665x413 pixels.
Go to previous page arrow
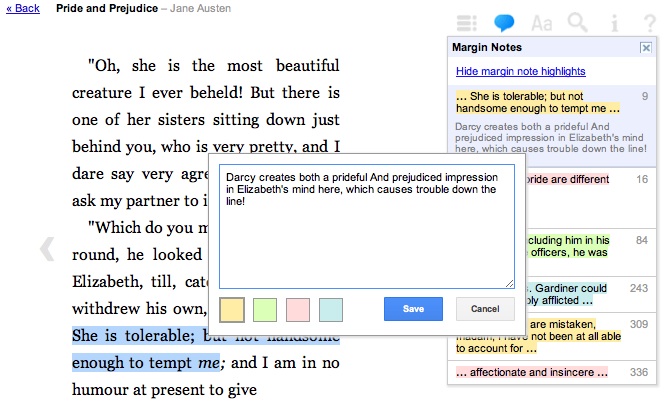pyautogui.click(x=47, y=248)
